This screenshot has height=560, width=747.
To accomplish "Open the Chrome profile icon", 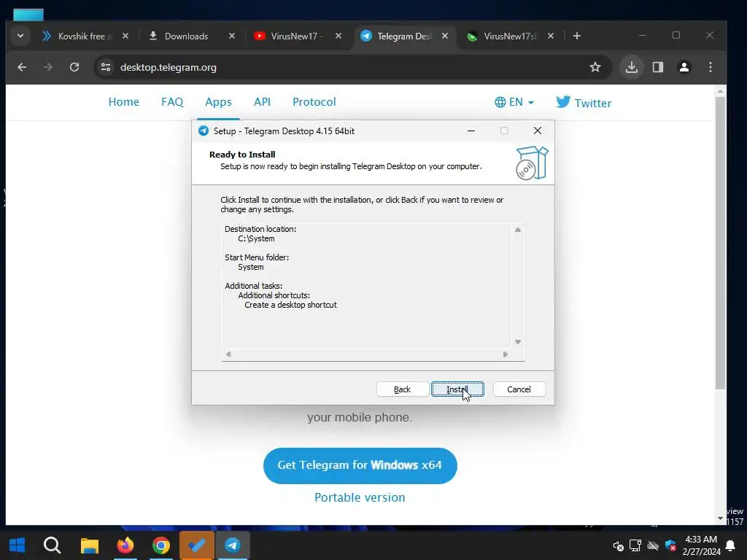I will click(684, 67).
